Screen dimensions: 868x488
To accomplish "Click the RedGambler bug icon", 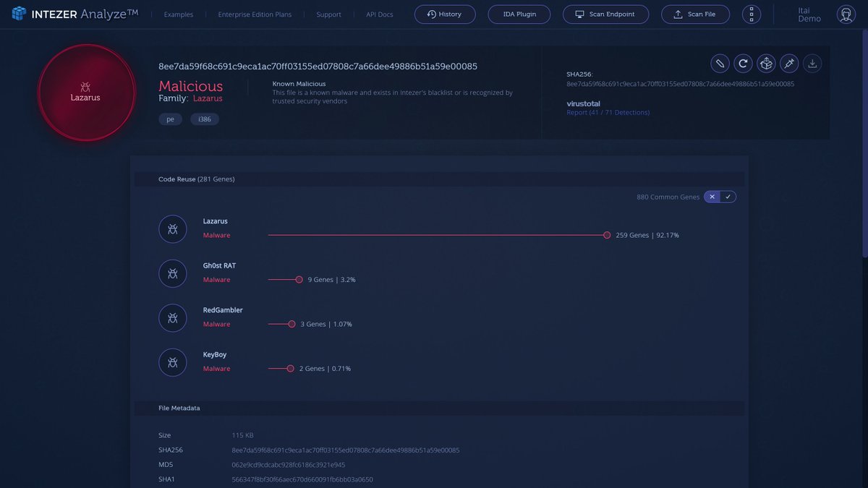I will (173, 318).
